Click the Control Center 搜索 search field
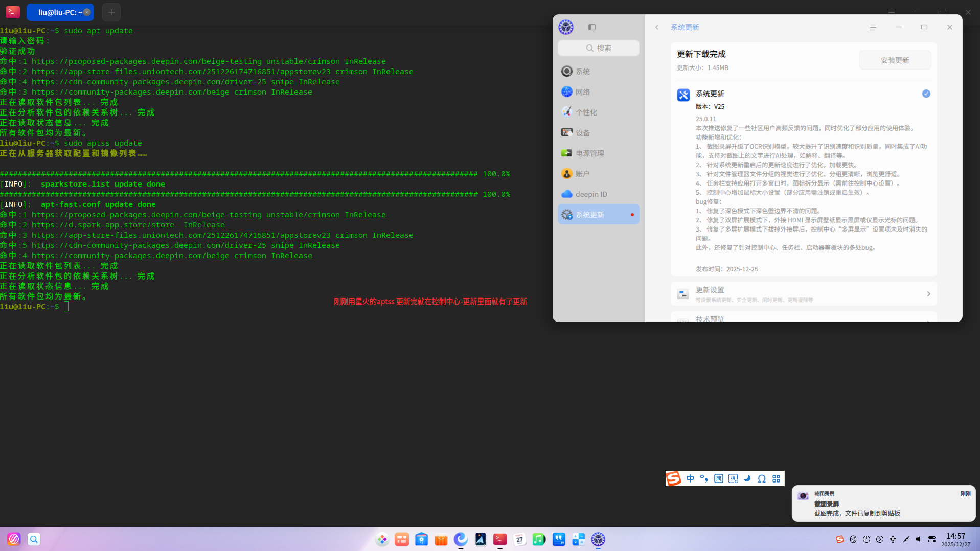Viewport: 980px width, 551px height. [598, 48]
